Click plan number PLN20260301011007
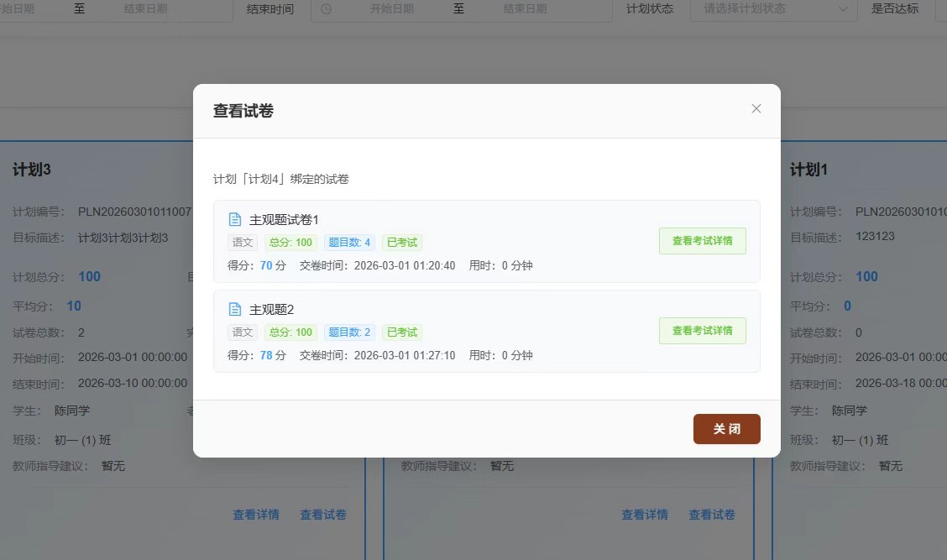This screenshot has width=947, height=560. click(134, 212)
